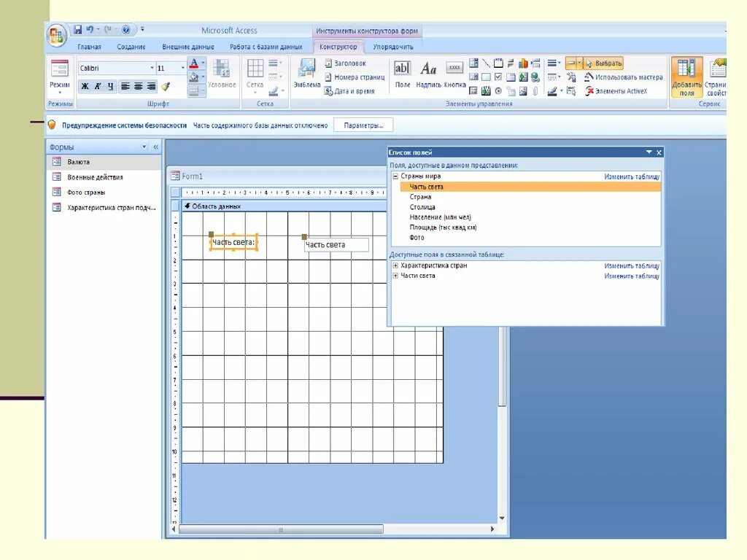
Task: Select the check box control icon
Action: coord(498,77)
